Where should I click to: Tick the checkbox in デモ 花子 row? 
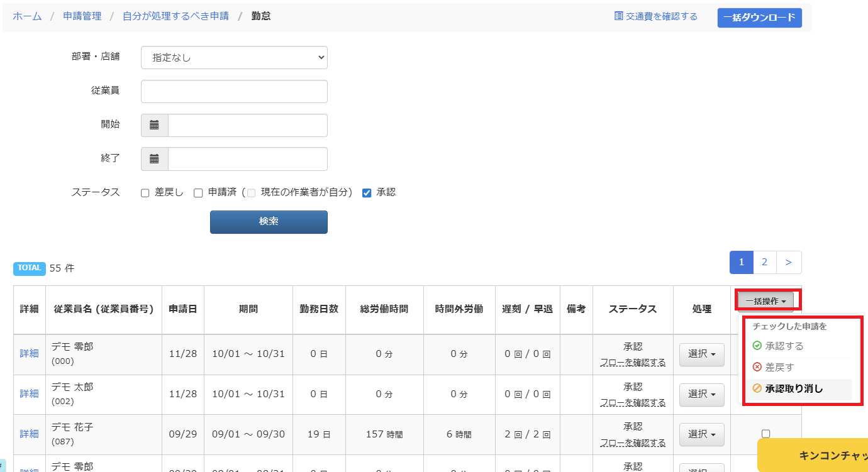click(765, 434)
